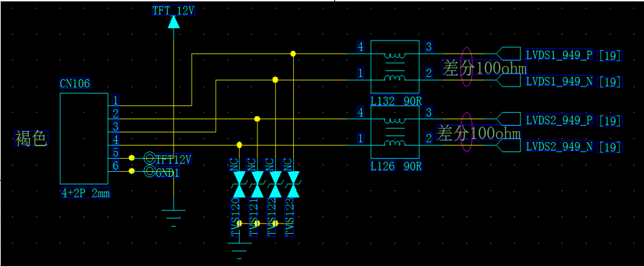
Task: Click the TFT_12V net label
Action: click(173, 10)
